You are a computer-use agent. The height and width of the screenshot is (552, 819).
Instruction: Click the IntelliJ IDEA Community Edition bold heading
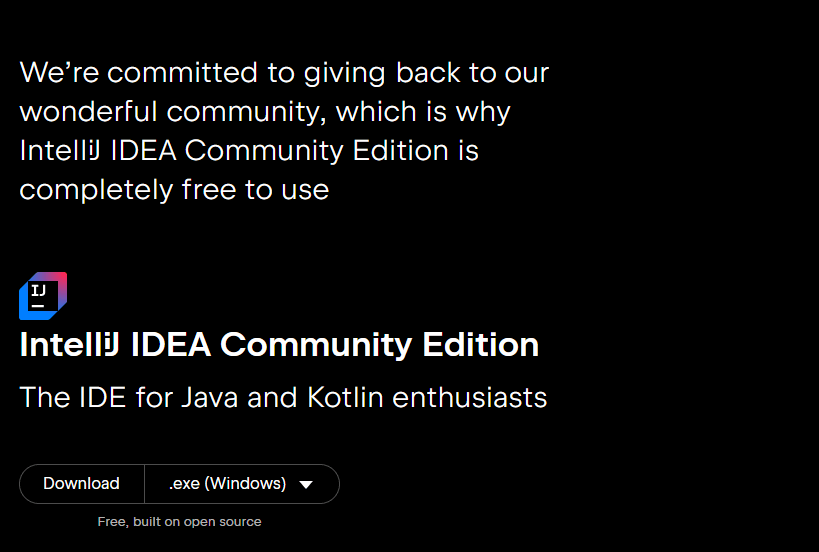click(279, 345)
